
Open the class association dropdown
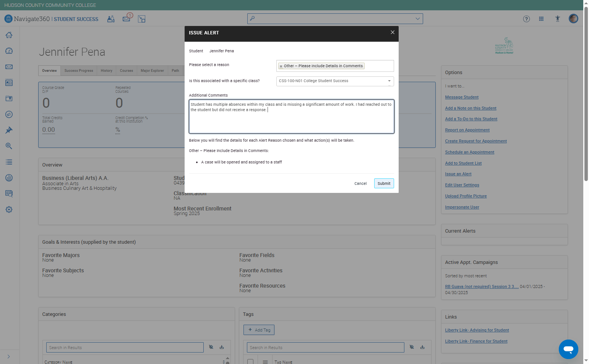click(x=335, y=81)
